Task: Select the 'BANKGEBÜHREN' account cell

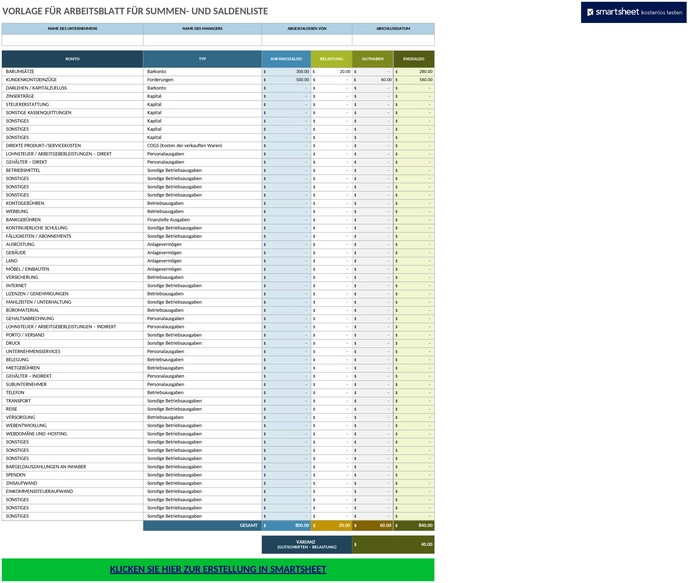Action: [x=72, y=220]
